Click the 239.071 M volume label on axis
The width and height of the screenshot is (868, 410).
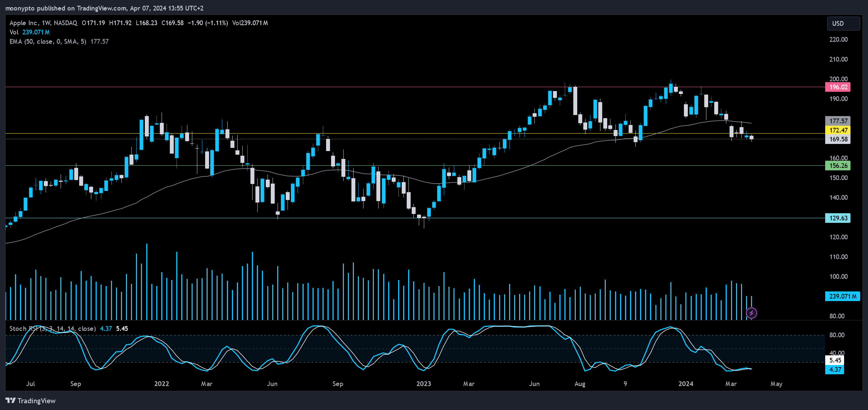[x=842, y=296]
